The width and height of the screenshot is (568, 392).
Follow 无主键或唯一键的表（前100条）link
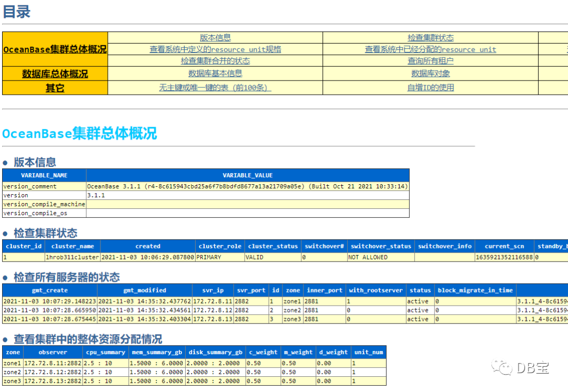pos(215,88)
